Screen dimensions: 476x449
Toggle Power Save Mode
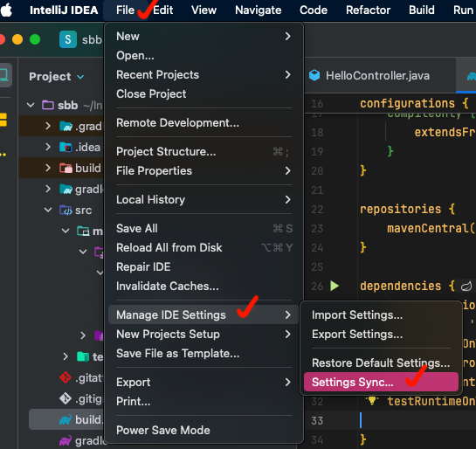204,430
